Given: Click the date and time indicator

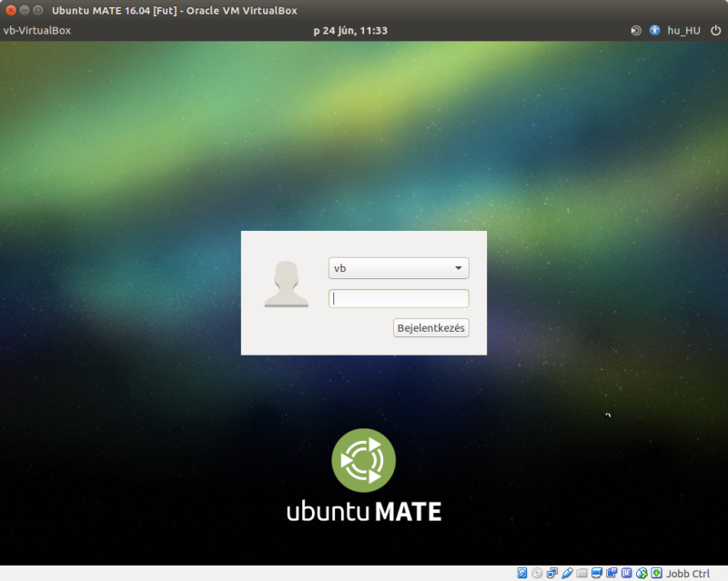Looking at the screenshot, I should pyautogui.click(x=350, y=31).
